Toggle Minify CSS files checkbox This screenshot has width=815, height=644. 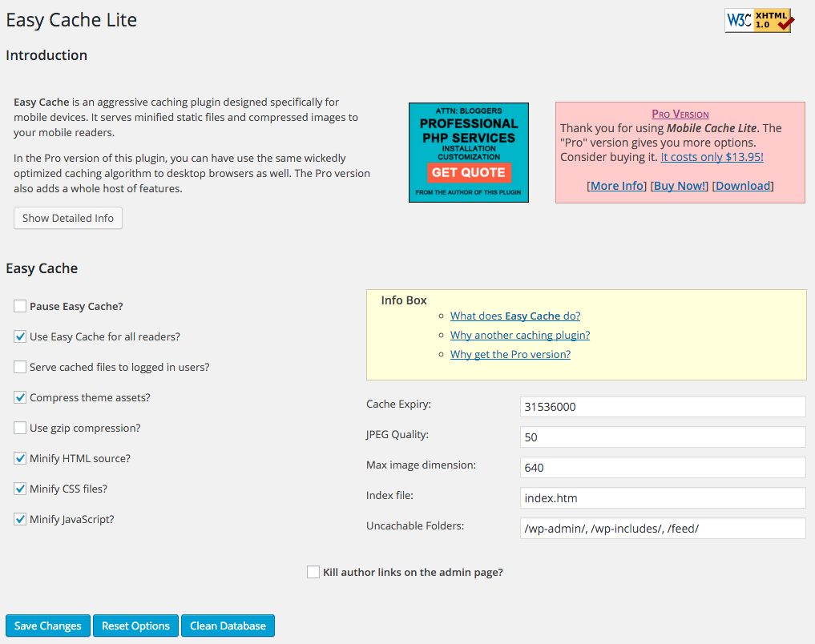tap(20, 489)
